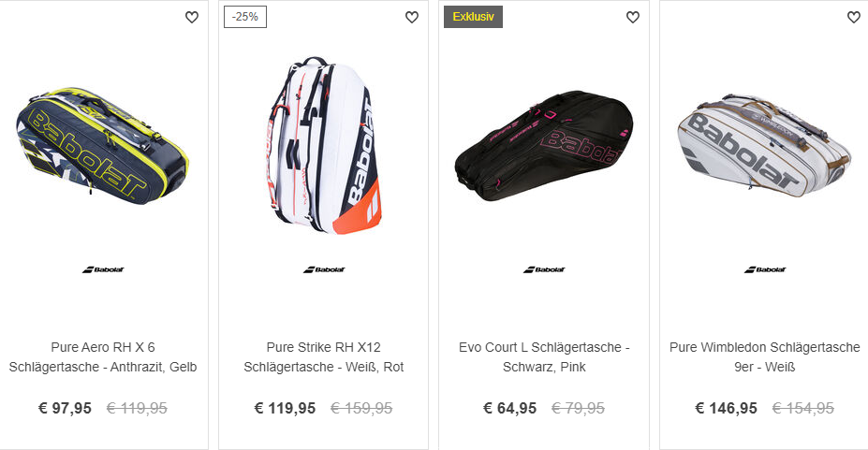
Task: Open the black pink Evo Court bag image
Action: [x=544, y=146]
